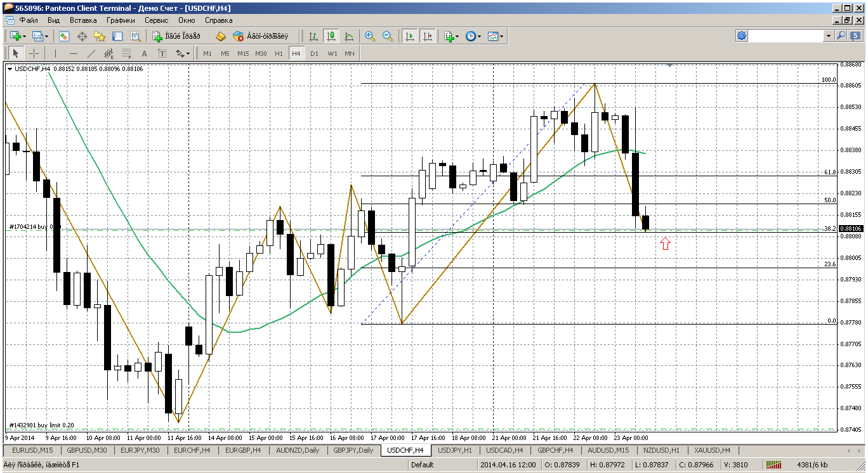868x473 pixels.
Task: Open the New Chart toolbar button
Action: [x=16, y=36]
